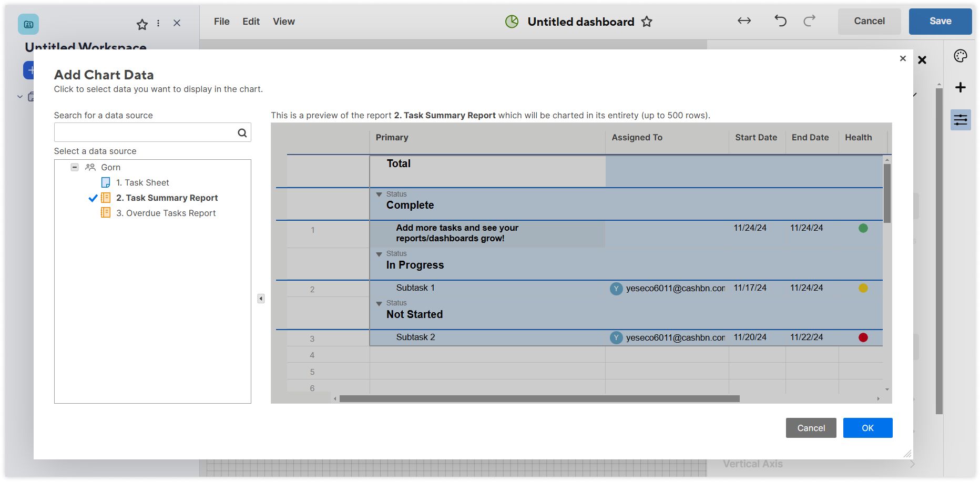Image resolution: width=980 pixels, height=482 pixels.
Task: Close the left workspace panel
Action: pos(177,23)
